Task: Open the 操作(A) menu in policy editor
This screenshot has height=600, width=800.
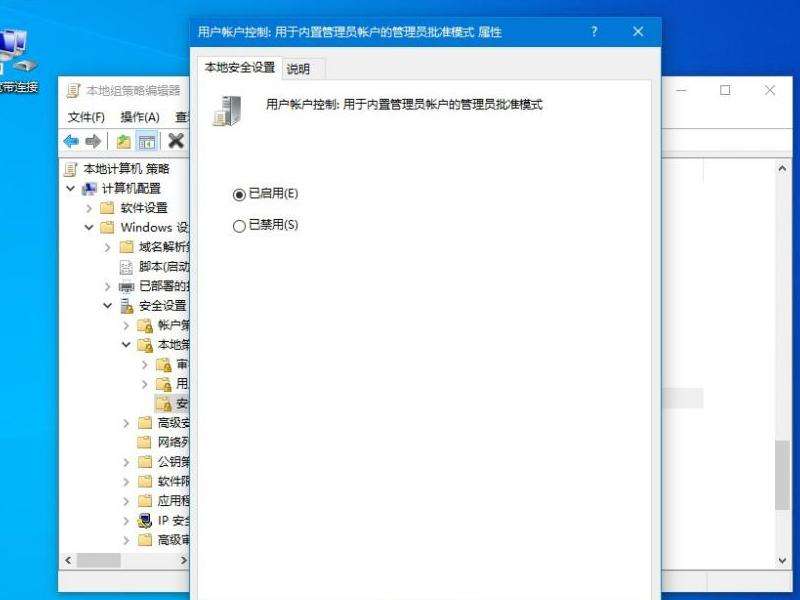Action: click(140, 117)
